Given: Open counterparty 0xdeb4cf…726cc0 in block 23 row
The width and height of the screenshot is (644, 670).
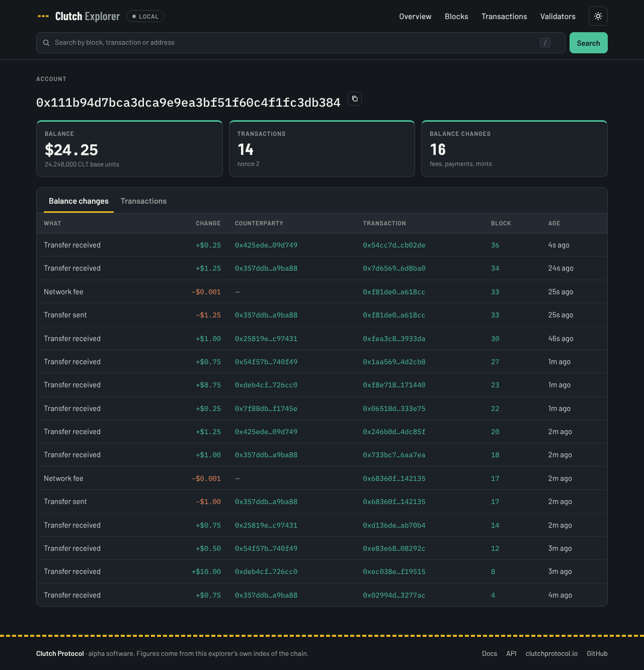Looking at the screenshot, I should click(266, 385).
